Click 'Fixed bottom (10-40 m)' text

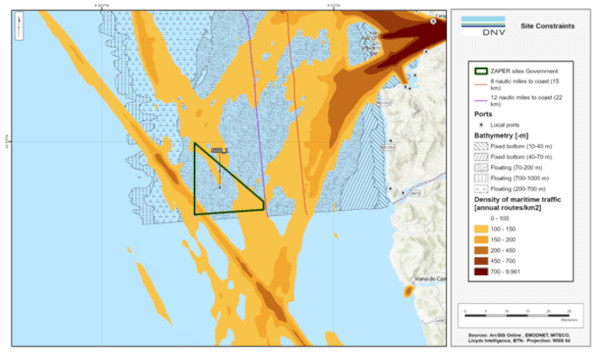[521, 146]
